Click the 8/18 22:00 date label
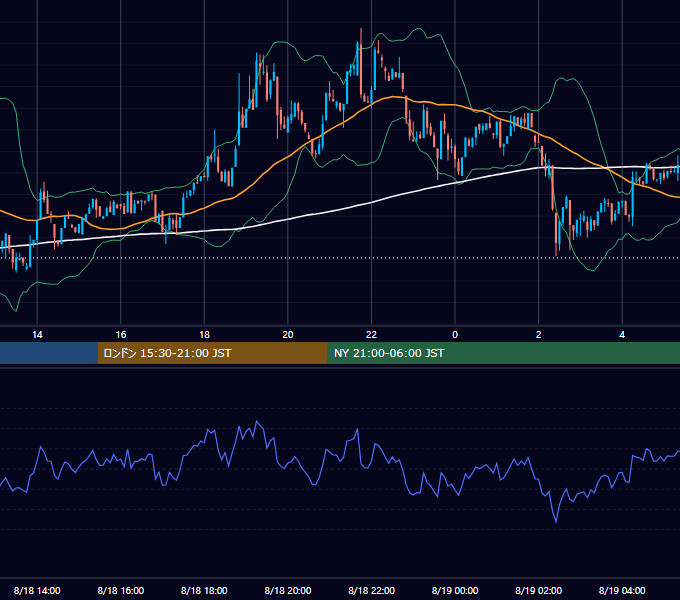680x600 pixels. coord(371,590)
